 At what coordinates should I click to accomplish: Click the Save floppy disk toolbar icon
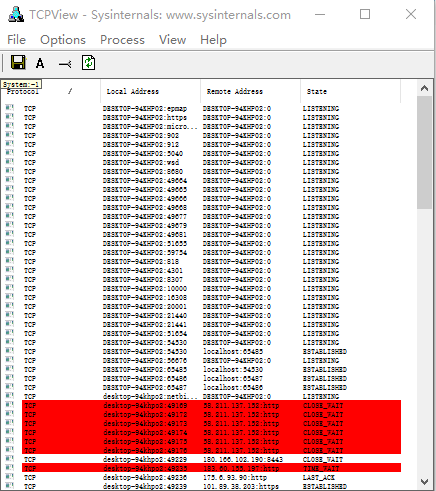(x=18, y=63)
